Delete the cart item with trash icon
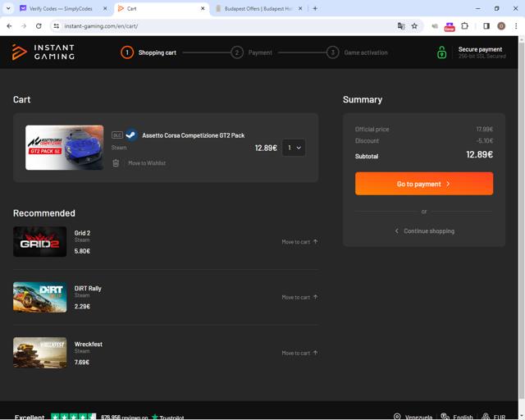 116,163
